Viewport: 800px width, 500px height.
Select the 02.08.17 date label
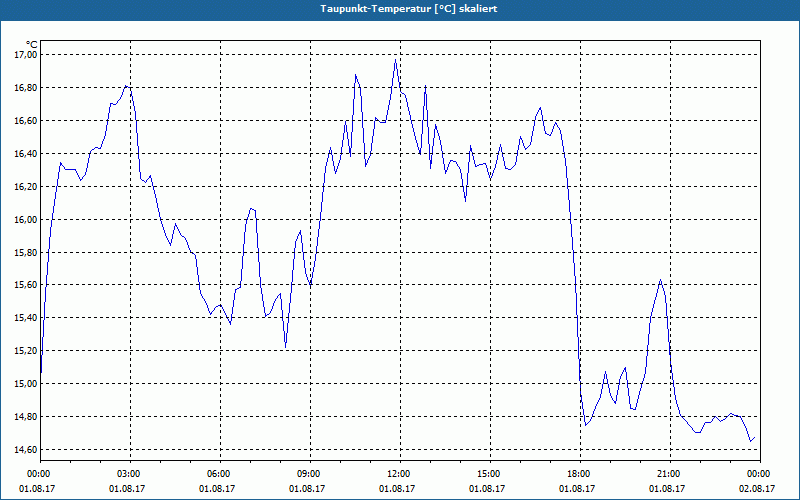tap(757, 489)
